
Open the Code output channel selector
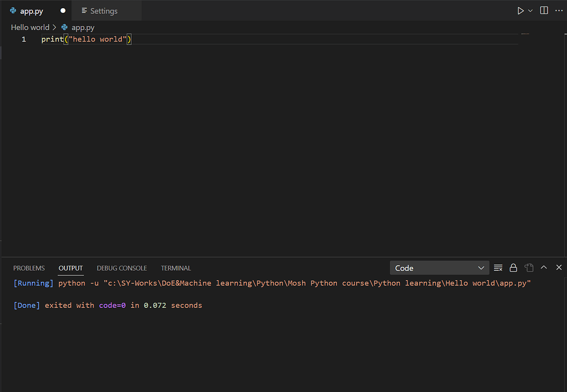439,267
